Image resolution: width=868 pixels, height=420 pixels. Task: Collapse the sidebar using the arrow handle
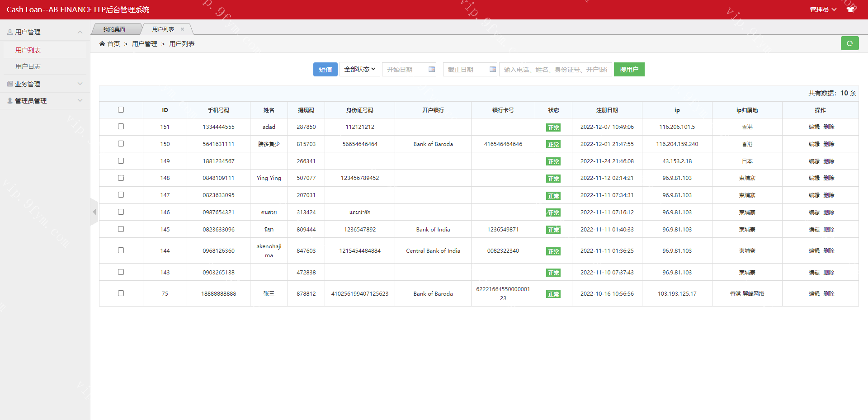pos(94,212)
